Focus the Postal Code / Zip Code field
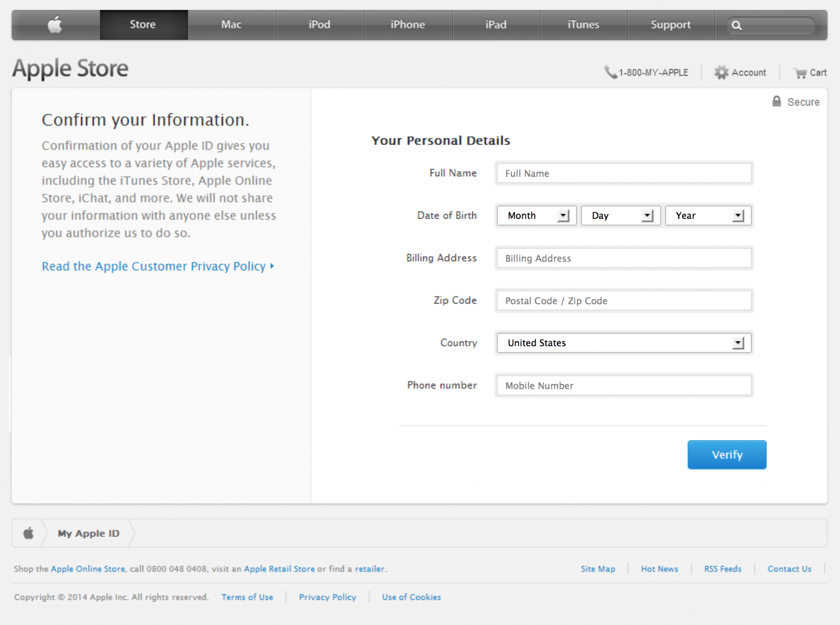 click(624, 301)
